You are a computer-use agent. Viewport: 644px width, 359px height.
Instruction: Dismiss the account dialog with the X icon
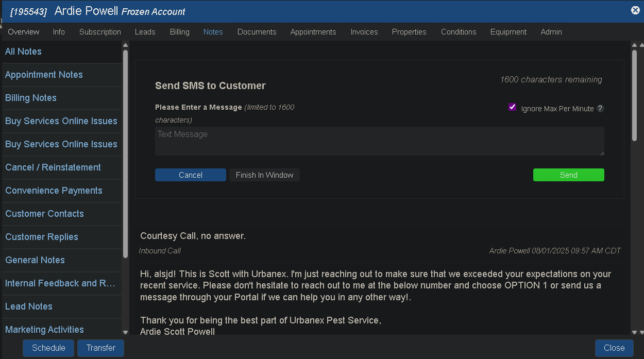point(635,10)
